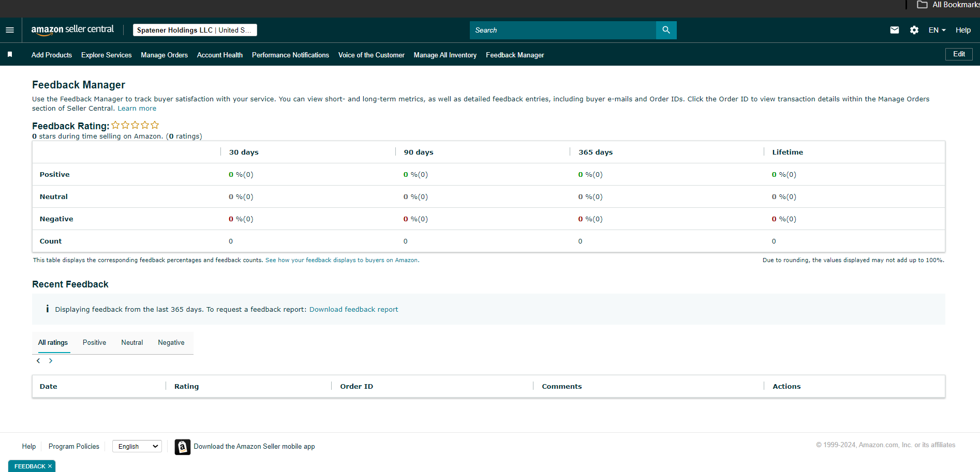Open Program Policies footer link
This screenshot has height=472, width=980.
coord(74,447)
